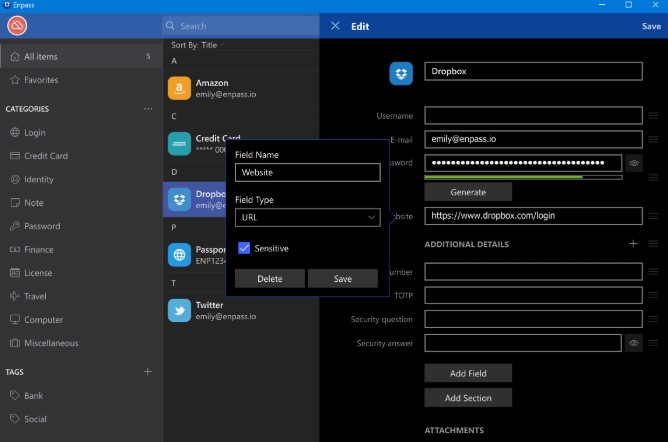Uncheck the Sensitive checkbox
Screen dimensions: 668x442
(244, 248)
